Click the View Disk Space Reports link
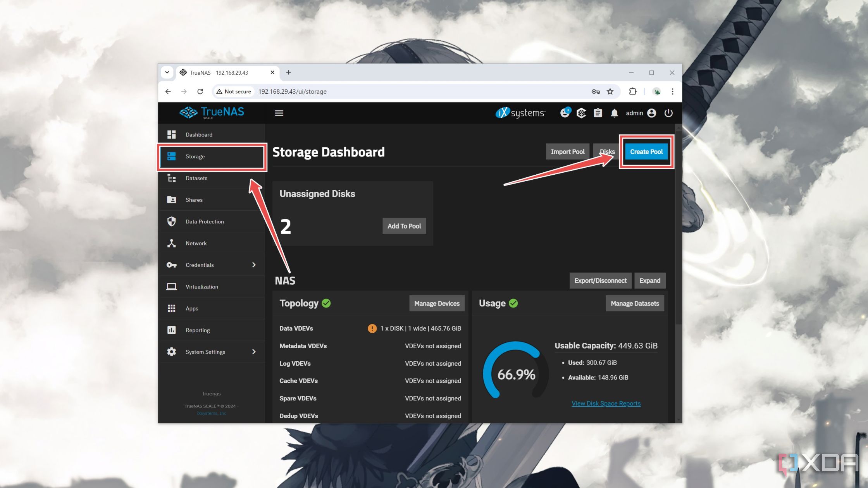This screenshot has width=868, height=488. [x=606, y=404]
